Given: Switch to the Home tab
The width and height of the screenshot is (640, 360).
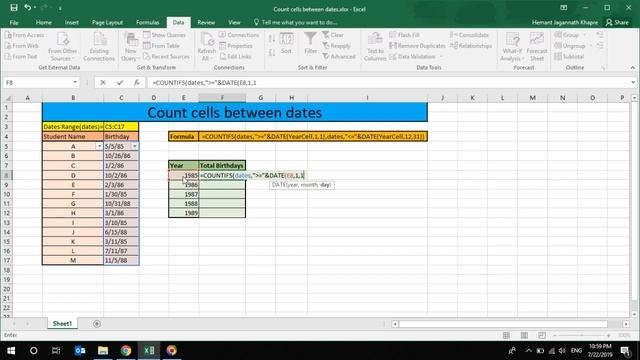Looking at the screenshot, I should point(44,22).
